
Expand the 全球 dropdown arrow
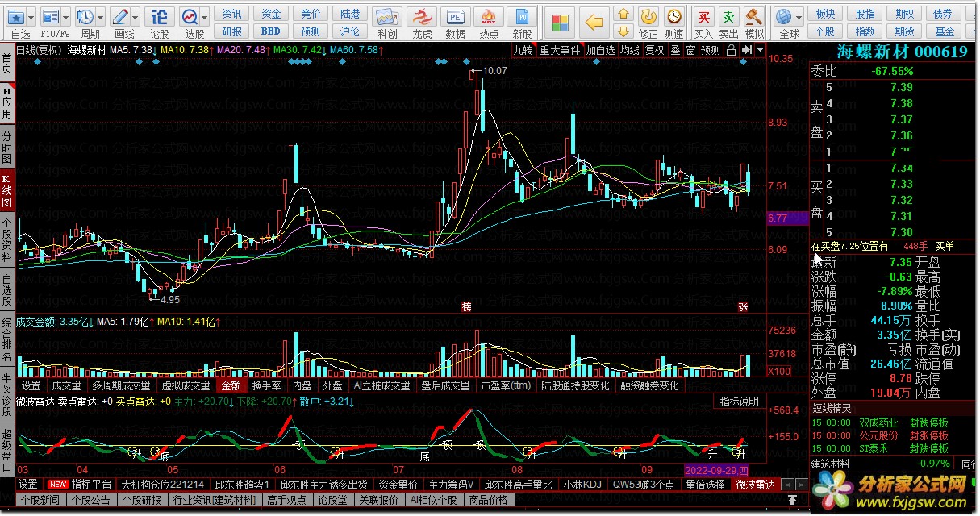799,17
